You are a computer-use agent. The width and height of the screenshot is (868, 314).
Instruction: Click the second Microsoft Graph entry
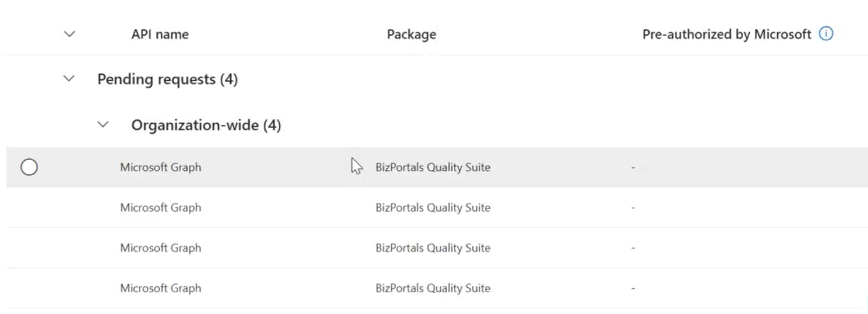tap(160, 208)
